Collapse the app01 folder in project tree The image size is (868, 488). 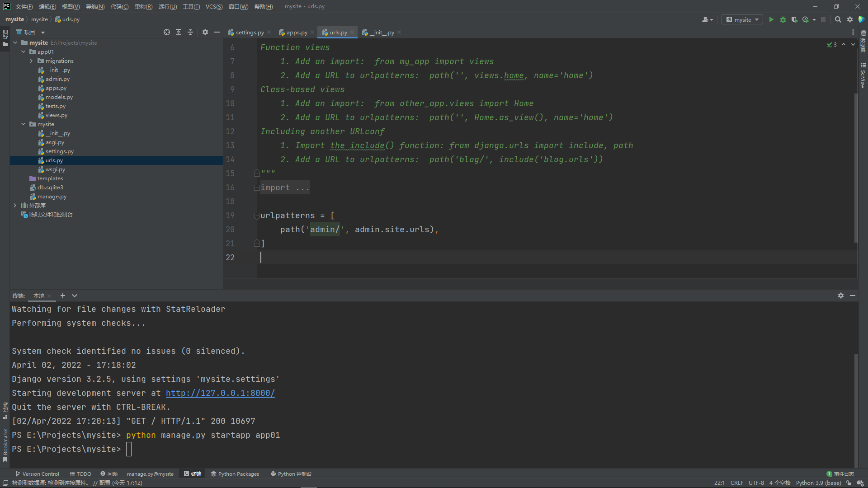point(24,52)
